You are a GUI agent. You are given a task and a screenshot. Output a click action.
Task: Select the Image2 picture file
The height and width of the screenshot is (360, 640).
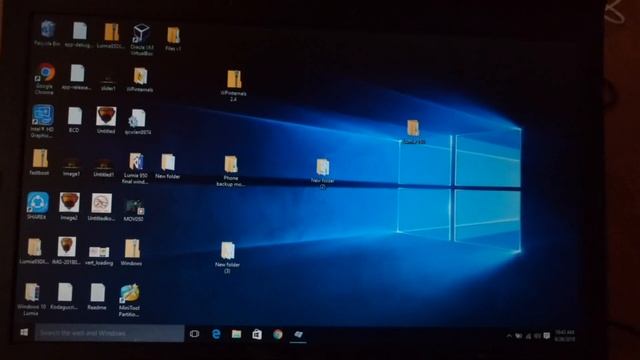click(x=69, y=207)
